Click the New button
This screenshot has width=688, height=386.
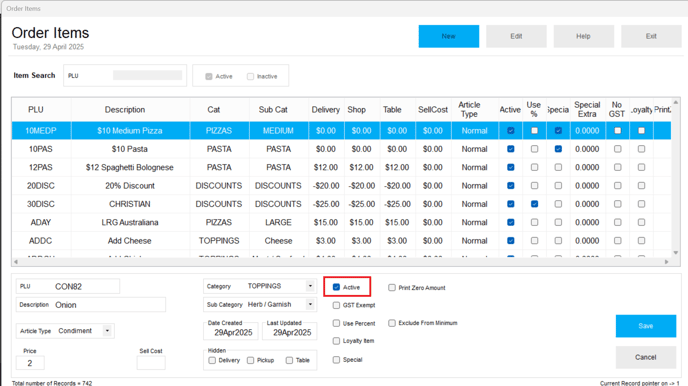tap(448, 36)
